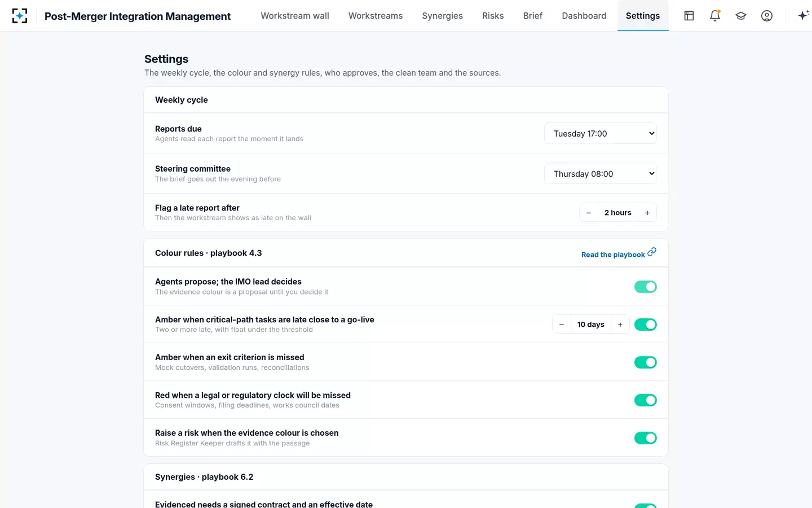Click the Colour rules · playbook 4.3 heading
This screenshot has width=812, height=508.
tap(209, 253)
